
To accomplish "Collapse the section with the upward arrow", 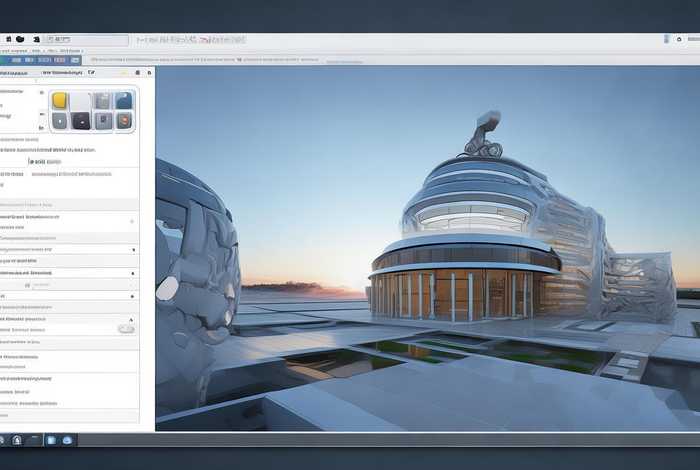I will point(132,271).
